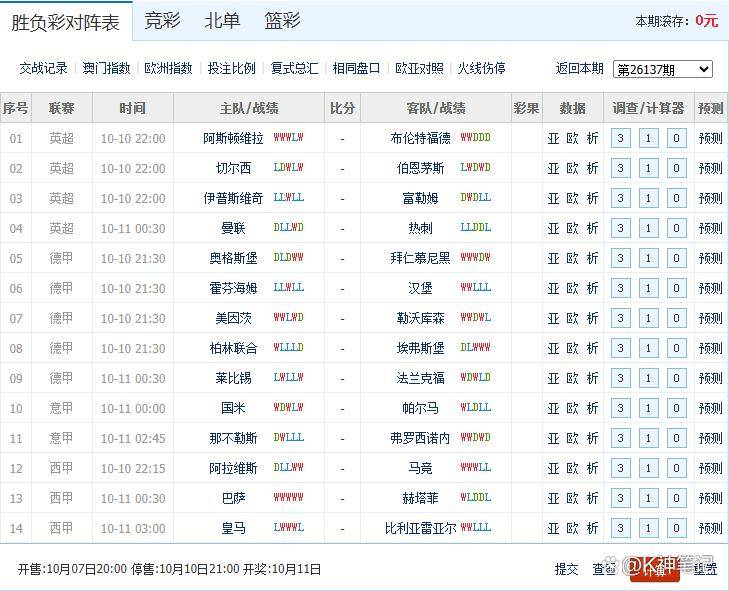Click 弗罗西诺内 team name

[420, 438]
